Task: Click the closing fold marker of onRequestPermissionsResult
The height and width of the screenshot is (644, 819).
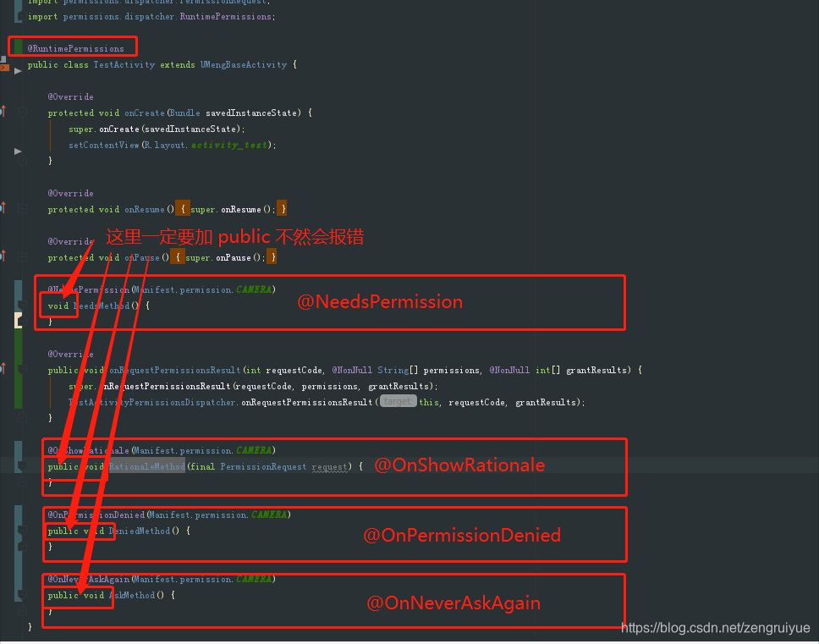Action: [x=23, y=417]
